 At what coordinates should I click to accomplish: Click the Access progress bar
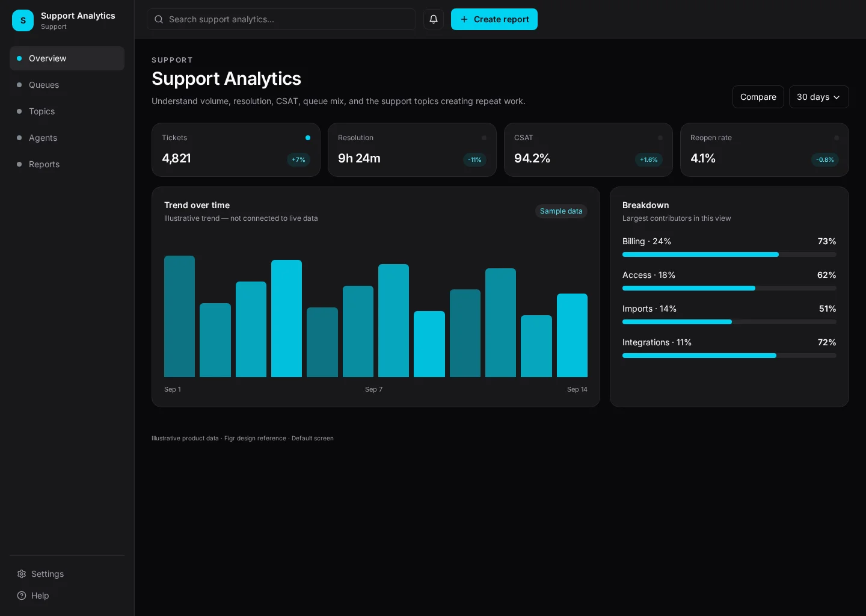pyautogui.click(x=729, y=288)
